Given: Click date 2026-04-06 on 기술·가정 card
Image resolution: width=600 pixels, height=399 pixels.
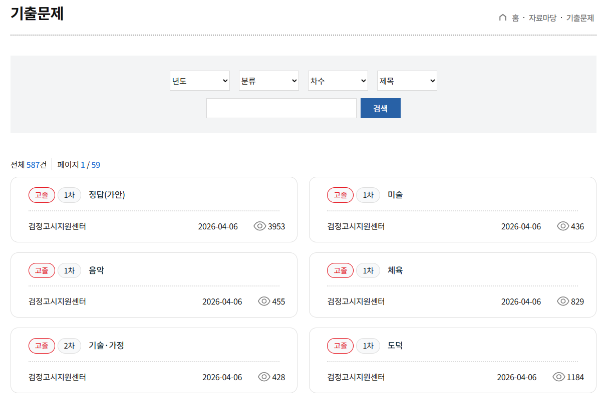Looking at the screenshot, I should 222,377.
